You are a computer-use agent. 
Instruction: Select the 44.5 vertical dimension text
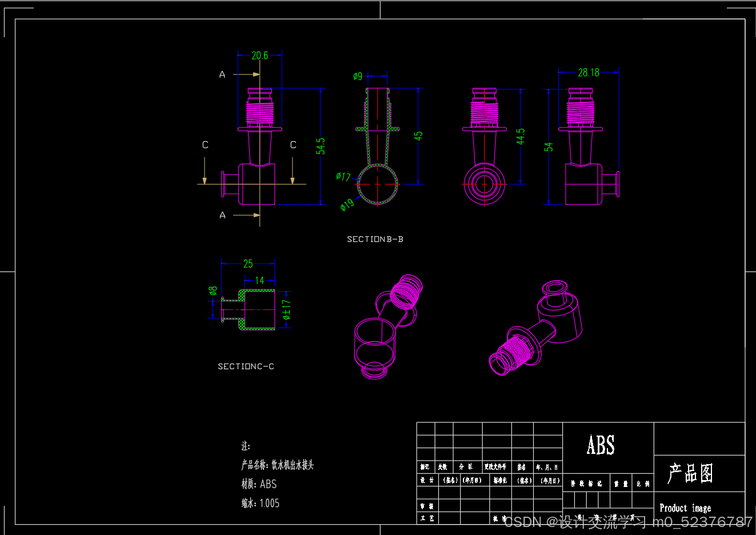click(521, 136)
